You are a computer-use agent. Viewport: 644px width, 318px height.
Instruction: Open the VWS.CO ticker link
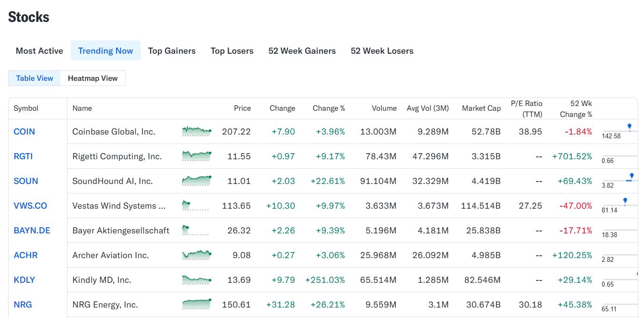[30, 206]
